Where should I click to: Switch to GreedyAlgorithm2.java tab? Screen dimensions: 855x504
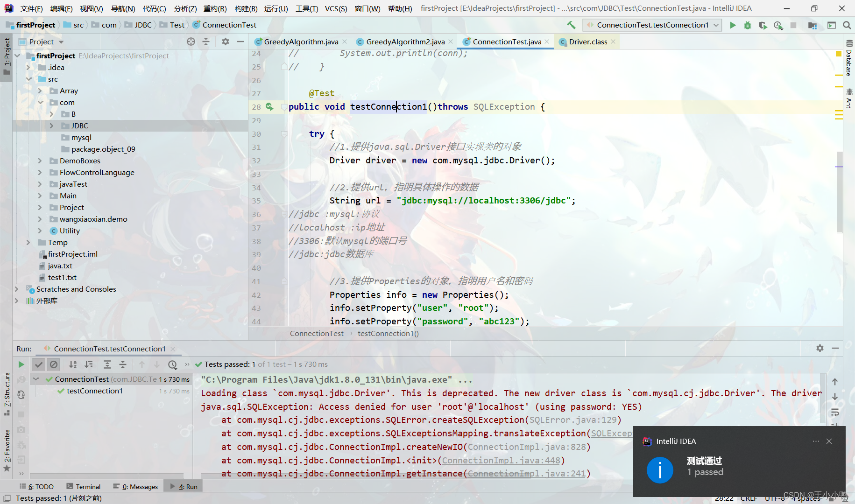coord(405,42)
